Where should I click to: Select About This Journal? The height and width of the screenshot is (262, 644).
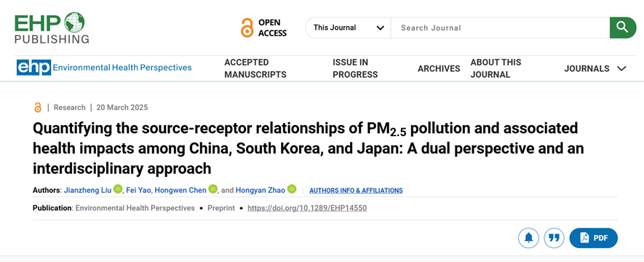point(496,68)
